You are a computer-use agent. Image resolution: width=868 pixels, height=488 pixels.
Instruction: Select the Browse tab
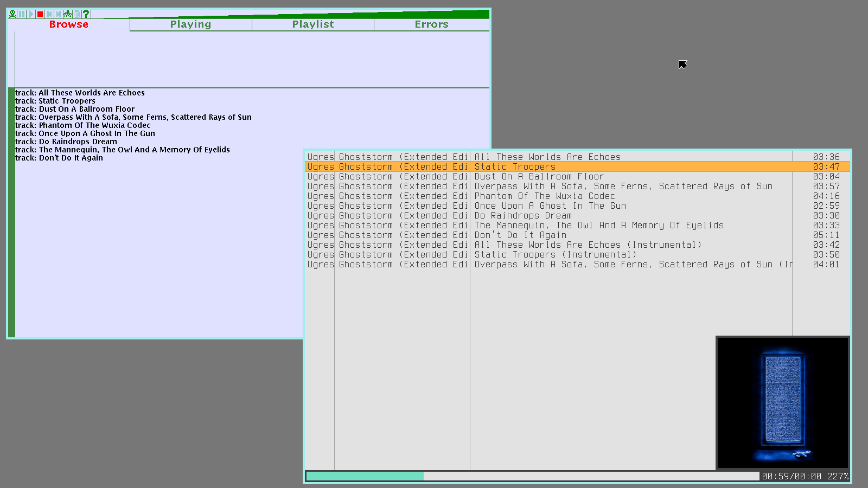click(x=68, y=24)
